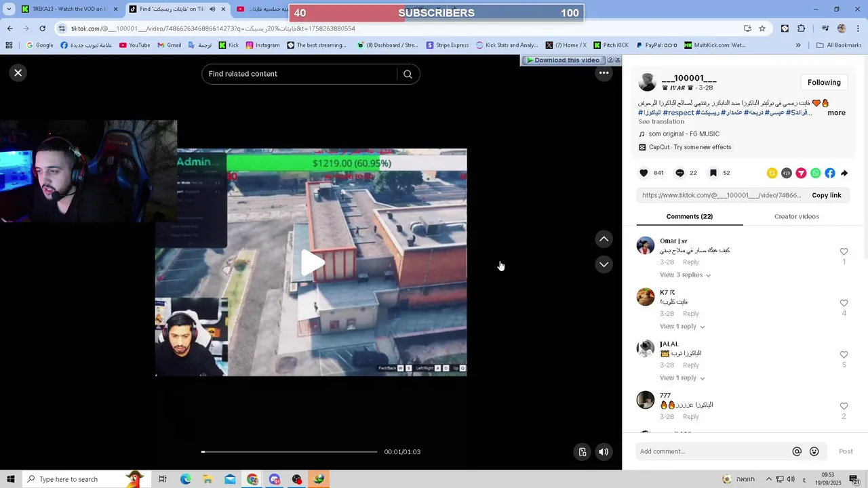Screen dimensions: 868x488
Task: Like the video with the heart icon
Action: click(x=644, y=173)
